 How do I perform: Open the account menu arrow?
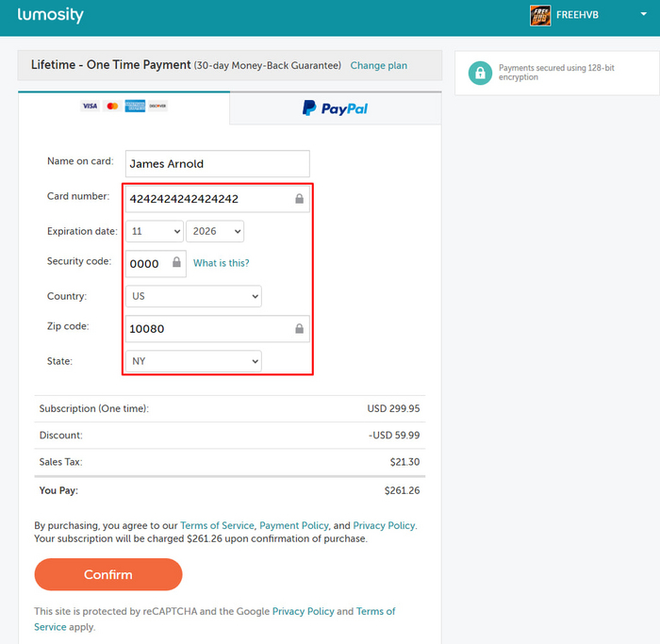(x=642, y=16)
